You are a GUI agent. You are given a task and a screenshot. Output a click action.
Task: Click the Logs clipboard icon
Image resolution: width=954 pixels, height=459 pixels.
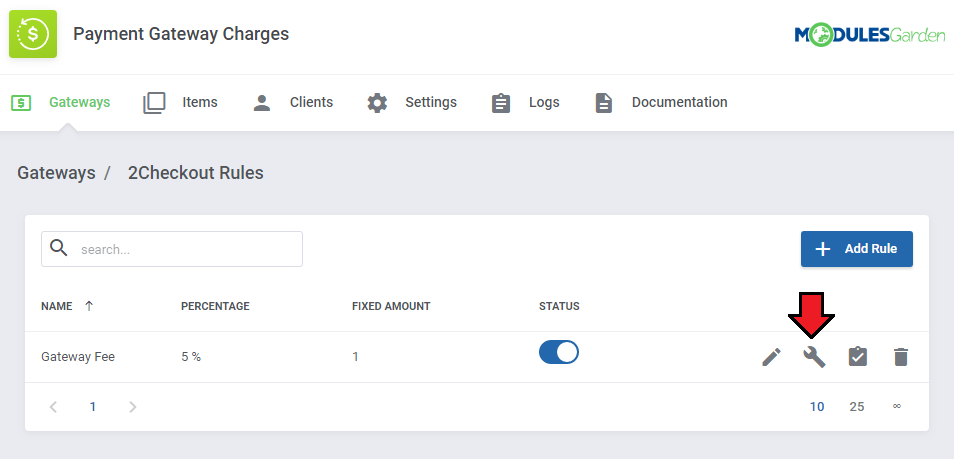(501, 103)
